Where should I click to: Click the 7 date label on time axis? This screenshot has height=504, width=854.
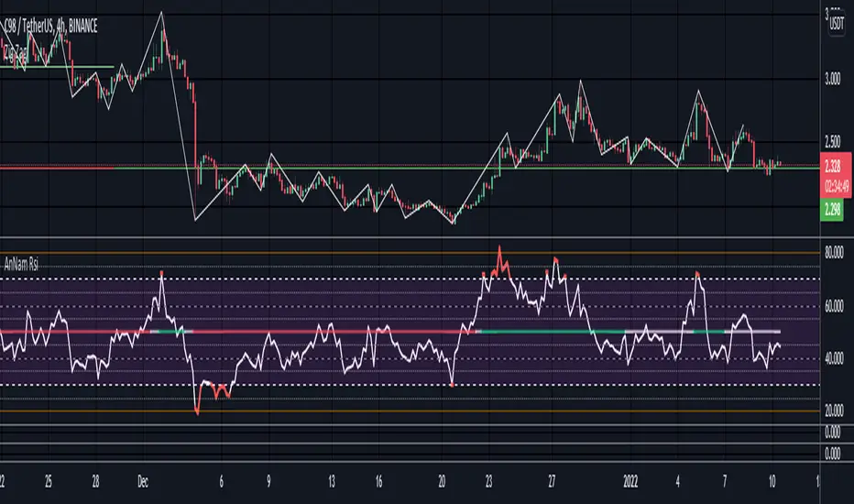725,482
